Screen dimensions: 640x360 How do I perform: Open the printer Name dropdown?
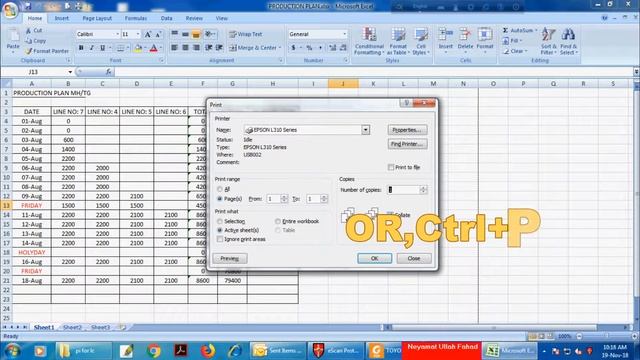[x=365, y=130]
